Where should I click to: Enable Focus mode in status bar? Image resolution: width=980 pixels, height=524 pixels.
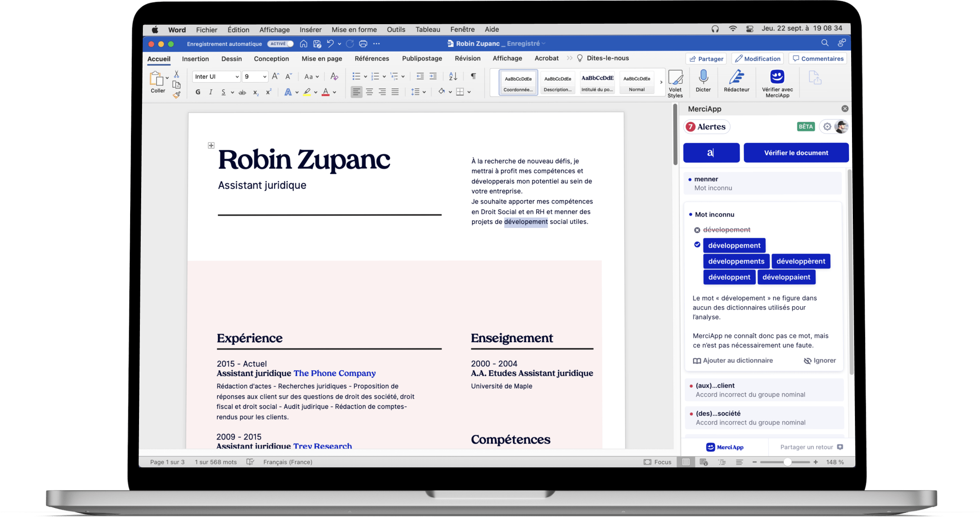657,462
